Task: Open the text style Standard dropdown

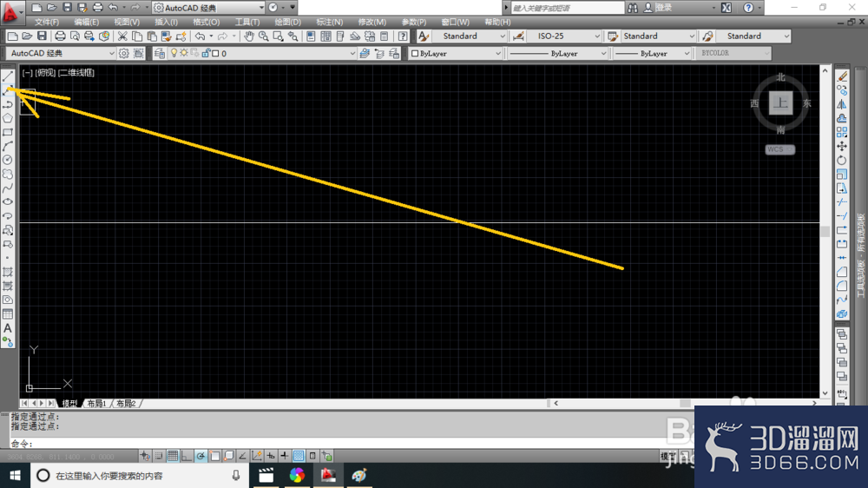Action: tap(470, 36)
